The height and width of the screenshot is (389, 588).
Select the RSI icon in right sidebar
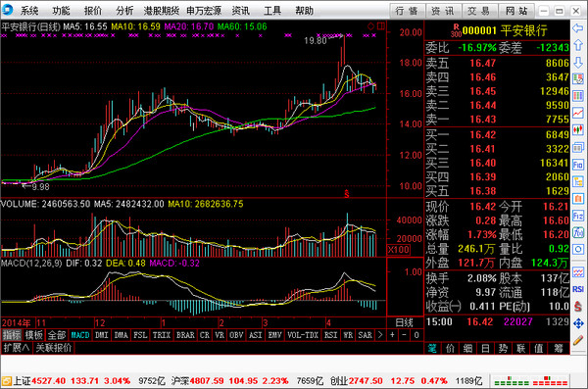pyautogui.click(x=578, y=289)
